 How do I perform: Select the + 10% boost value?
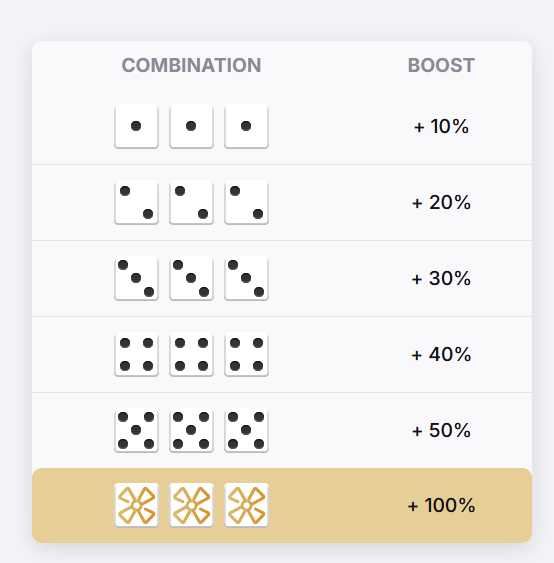click(441, 126)
